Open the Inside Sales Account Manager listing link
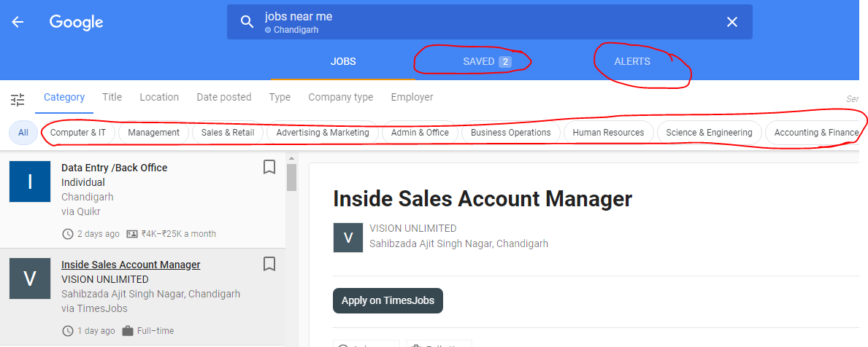The width and height of the screenshot is (868, 347). 131,265
